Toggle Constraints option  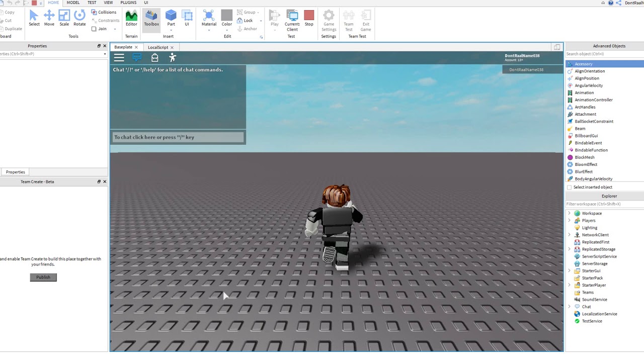pos(105,21)
